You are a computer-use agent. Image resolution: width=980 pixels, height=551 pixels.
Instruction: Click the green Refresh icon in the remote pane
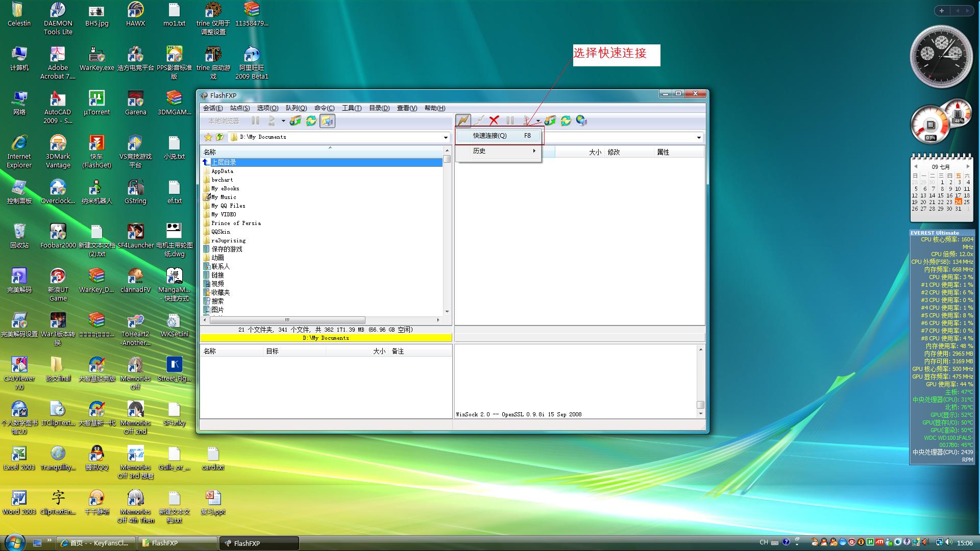(x=566, y=120)
